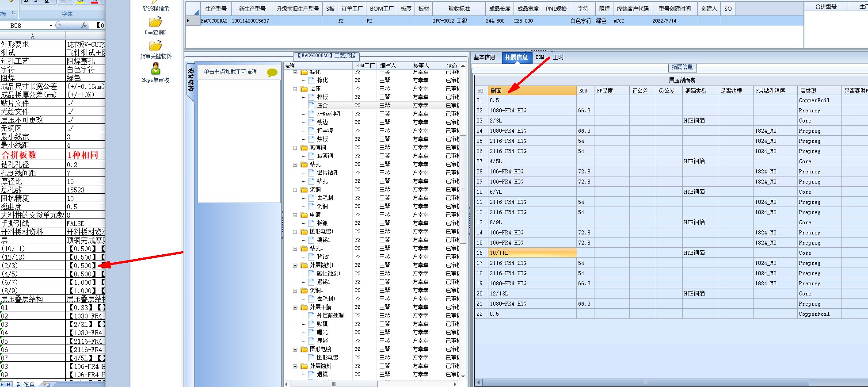Image resolution: width=868 pixels, height=387 pixels.
Task: Click the document icon beside 显影
Action: pos(311,341)
